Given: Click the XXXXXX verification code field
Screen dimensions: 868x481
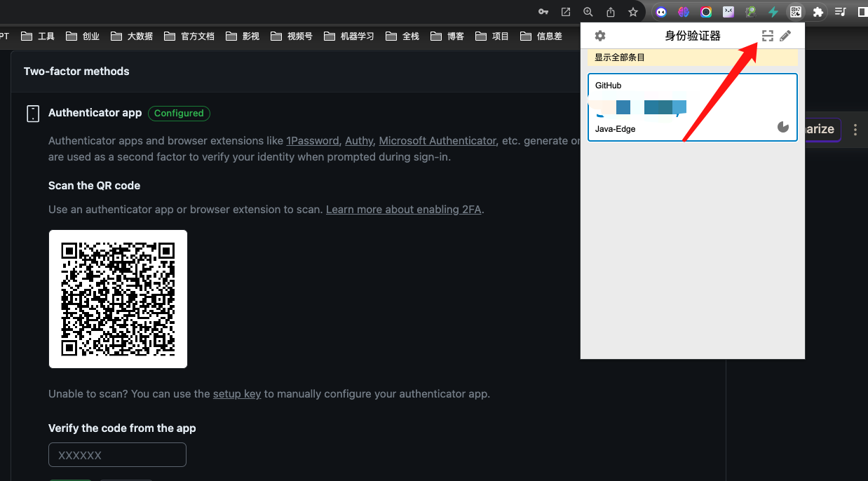Looking at the screenshot, I should point(117,455).
